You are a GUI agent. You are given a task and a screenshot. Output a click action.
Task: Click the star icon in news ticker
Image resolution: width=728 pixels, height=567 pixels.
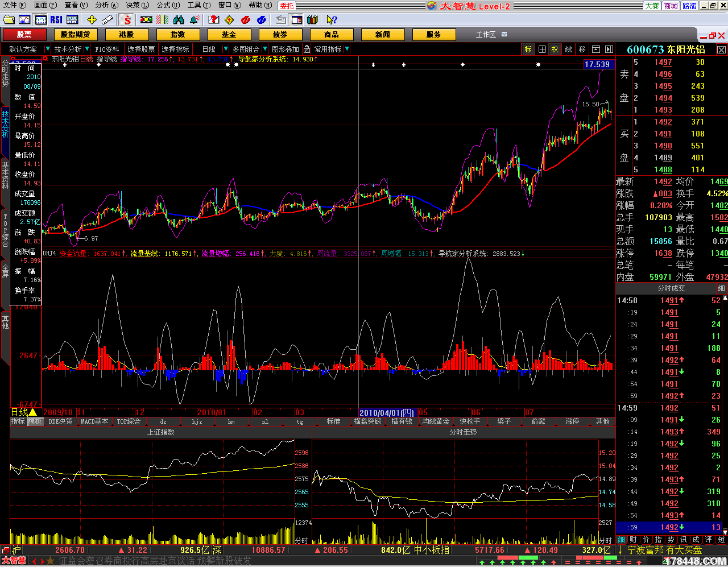click(50, 561)
